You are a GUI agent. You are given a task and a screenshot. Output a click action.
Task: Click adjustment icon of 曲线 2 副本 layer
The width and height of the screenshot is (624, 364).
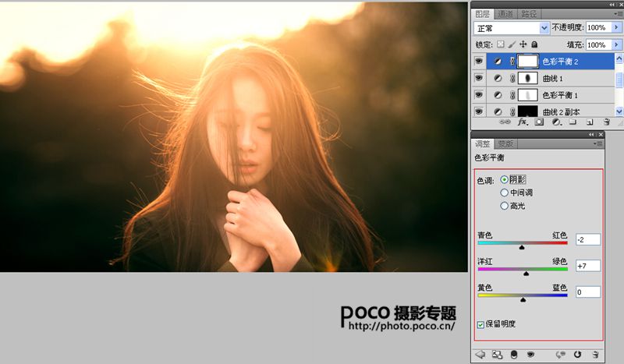click(x=498, y=111)
